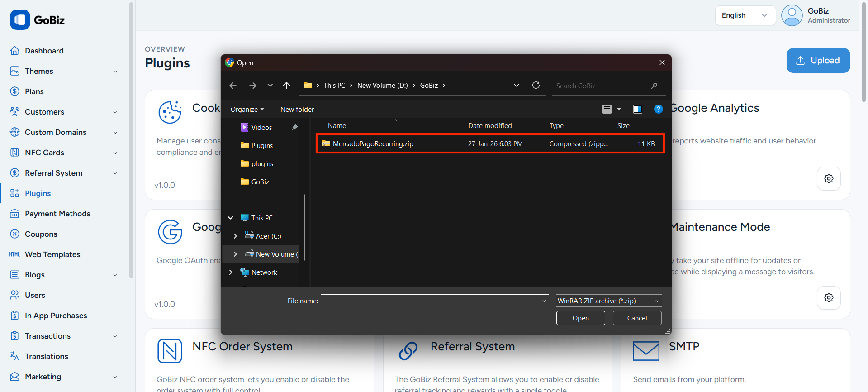
Task: Open Google Analytics plugin settings gear
Action: point(829,178)
